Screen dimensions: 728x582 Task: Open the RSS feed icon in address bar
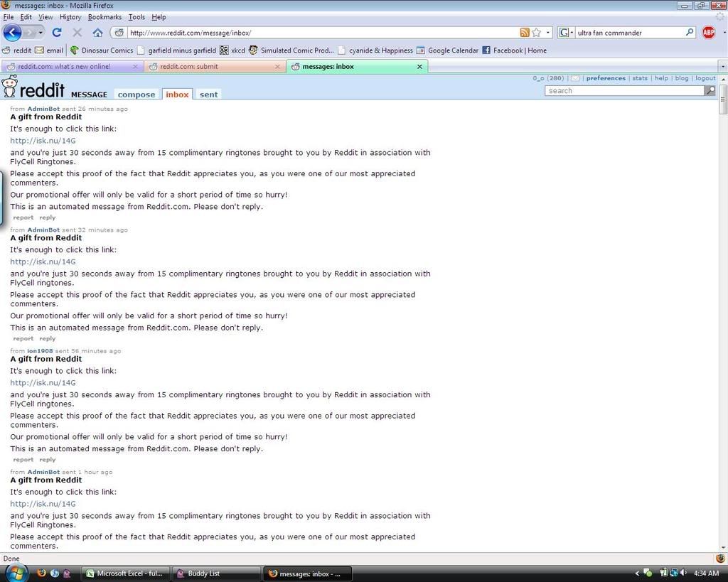tap(525, 33)
